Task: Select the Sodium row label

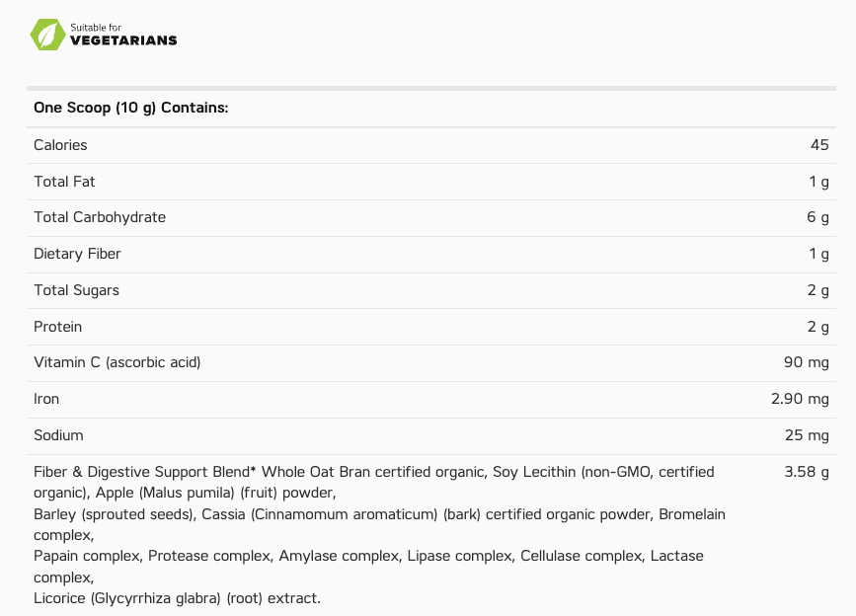Action: [x=58, y=435]
